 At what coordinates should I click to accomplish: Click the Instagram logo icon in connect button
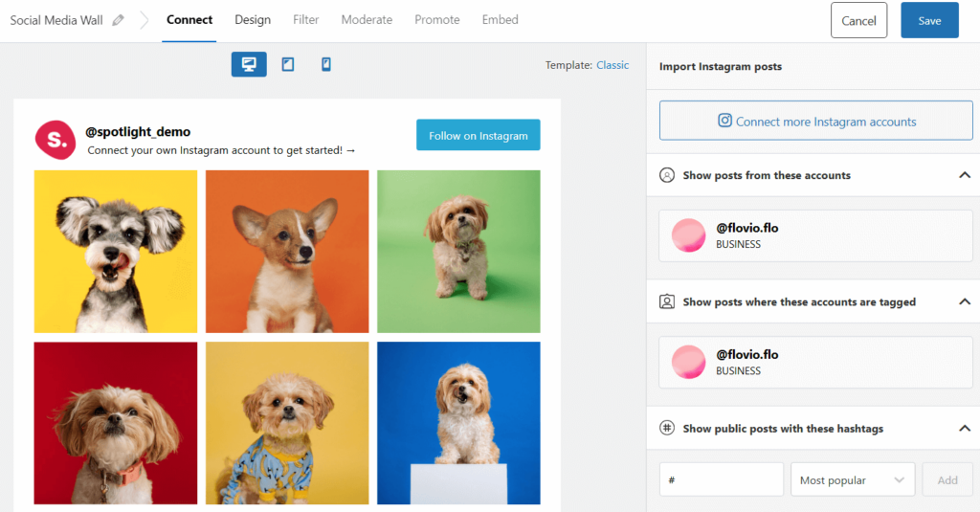tap(724, 121)
